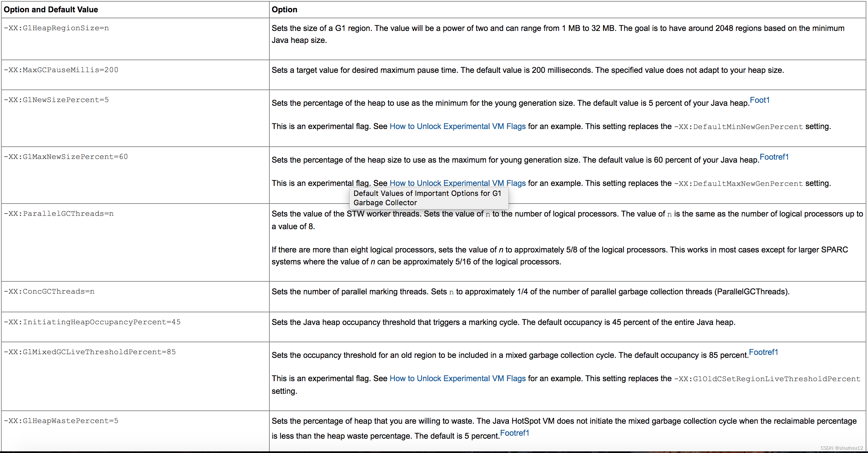Image resolution: width=868 pixels, height=453 pixels.
Task: Click the Default Values of Important Options tooltip
Action: 429,198
